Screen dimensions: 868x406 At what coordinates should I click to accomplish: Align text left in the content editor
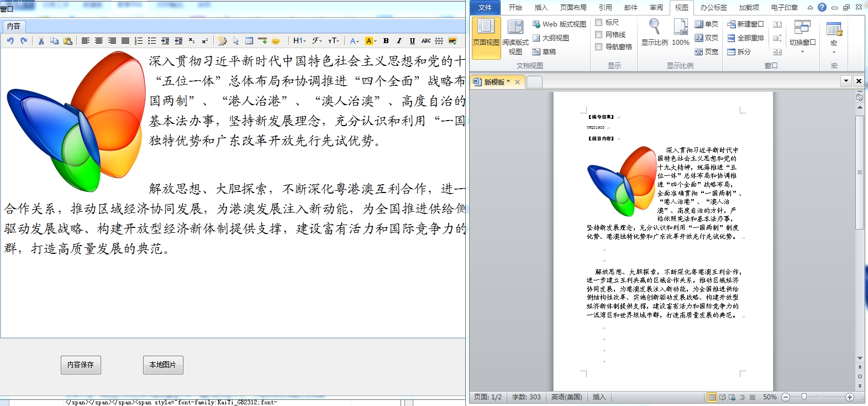coord(86,41)
